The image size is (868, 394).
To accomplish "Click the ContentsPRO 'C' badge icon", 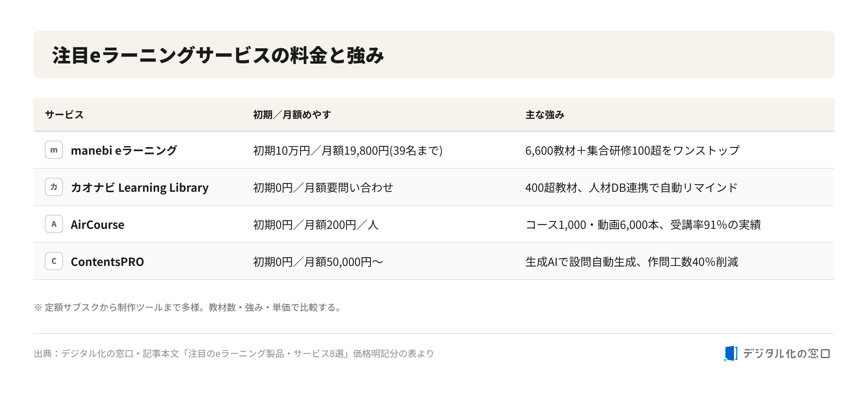I will pos(54,261).
